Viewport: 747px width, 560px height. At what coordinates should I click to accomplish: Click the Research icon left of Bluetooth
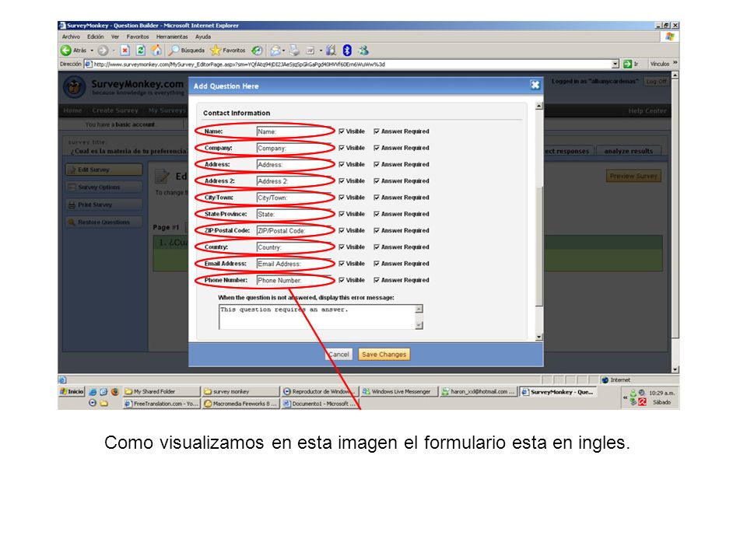(331, 50)
